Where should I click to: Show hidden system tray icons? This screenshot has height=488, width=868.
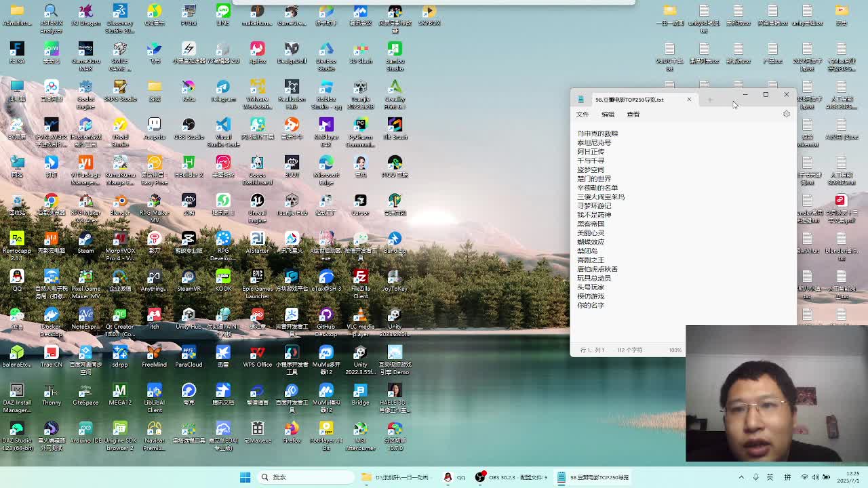741,477
